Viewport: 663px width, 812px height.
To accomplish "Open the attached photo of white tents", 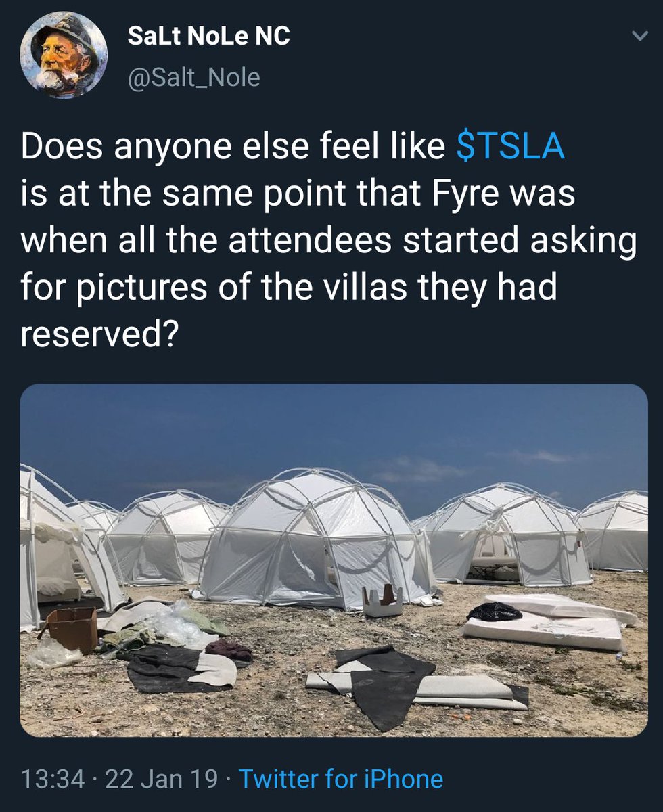I will (334, 560).
